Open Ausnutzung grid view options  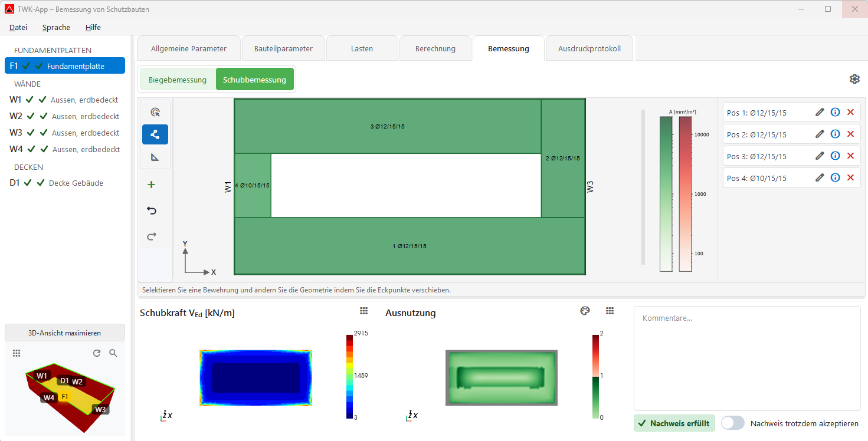[610, 311]
